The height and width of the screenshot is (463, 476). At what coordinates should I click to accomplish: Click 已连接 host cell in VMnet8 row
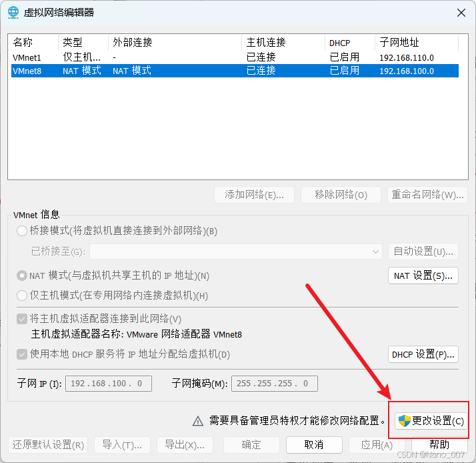click(x=261, y=71)
